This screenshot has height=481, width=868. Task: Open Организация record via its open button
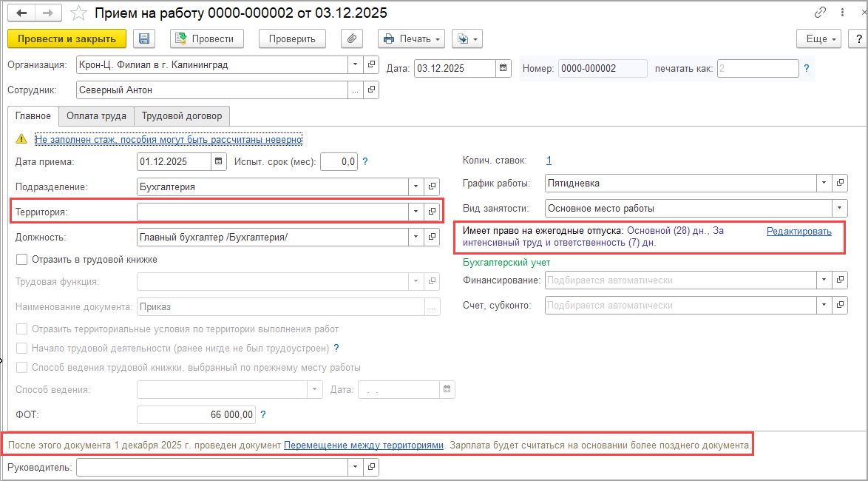[371, 65]
